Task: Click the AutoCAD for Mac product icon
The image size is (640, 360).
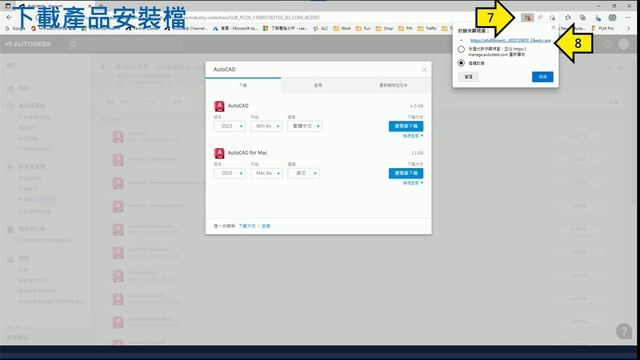Action: pyautogui.click(x=219, y=153)
